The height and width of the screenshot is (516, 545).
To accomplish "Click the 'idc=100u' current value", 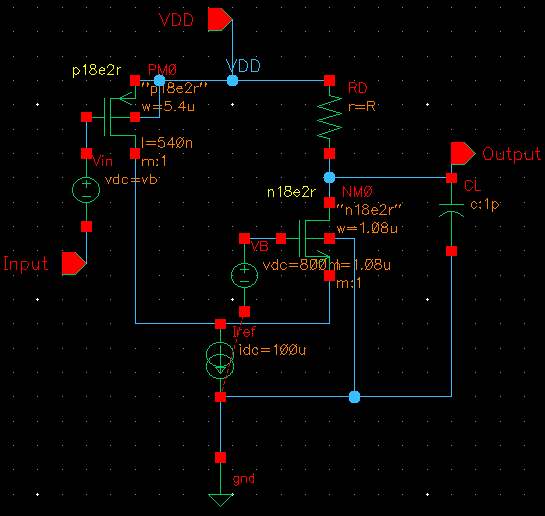I will (x=272, y=350).
